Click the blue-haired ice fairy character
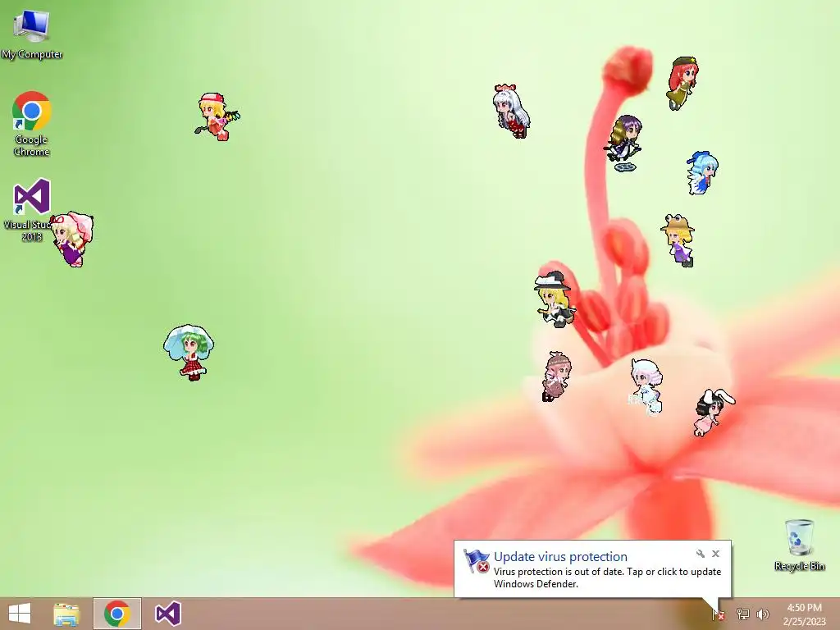840x630 pixels. pos(702,172)
